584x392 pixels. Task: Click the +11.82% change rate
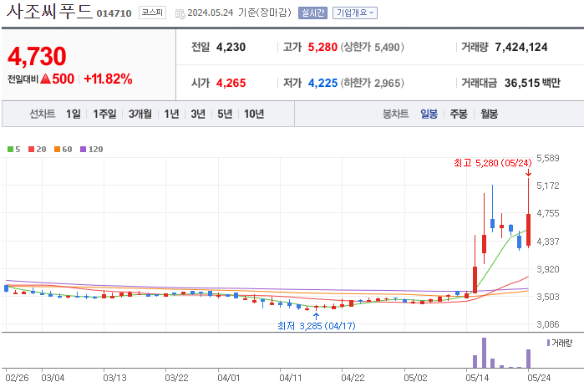[x=108, y=79]
